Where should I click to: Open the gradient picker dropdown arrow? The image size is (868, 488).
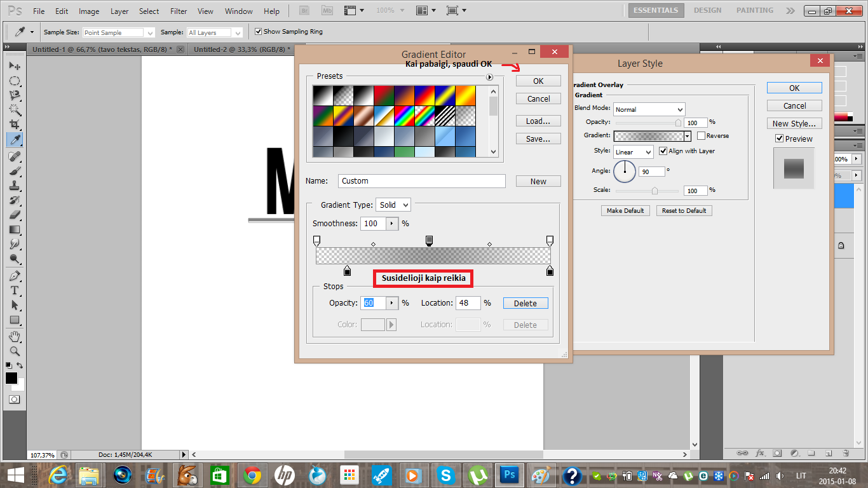point(688,136)
